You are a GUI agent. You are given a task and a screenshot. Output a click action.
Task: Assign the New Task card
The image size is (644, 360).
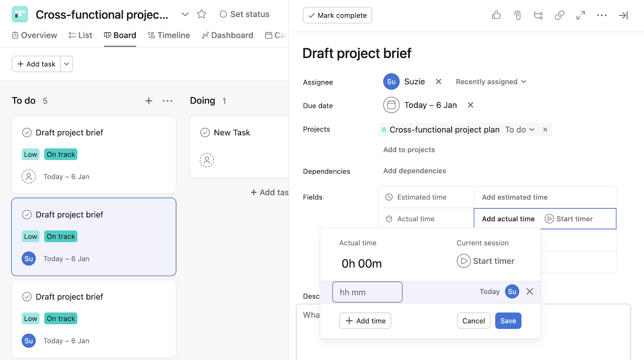coord(207,160)
